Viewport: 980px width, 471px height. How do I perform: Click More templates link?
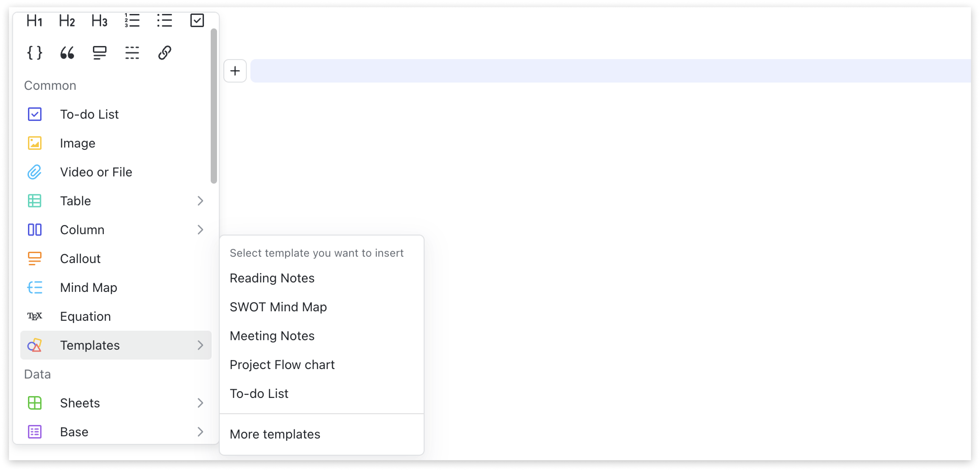pyautogui.click(x=275, y=434)
